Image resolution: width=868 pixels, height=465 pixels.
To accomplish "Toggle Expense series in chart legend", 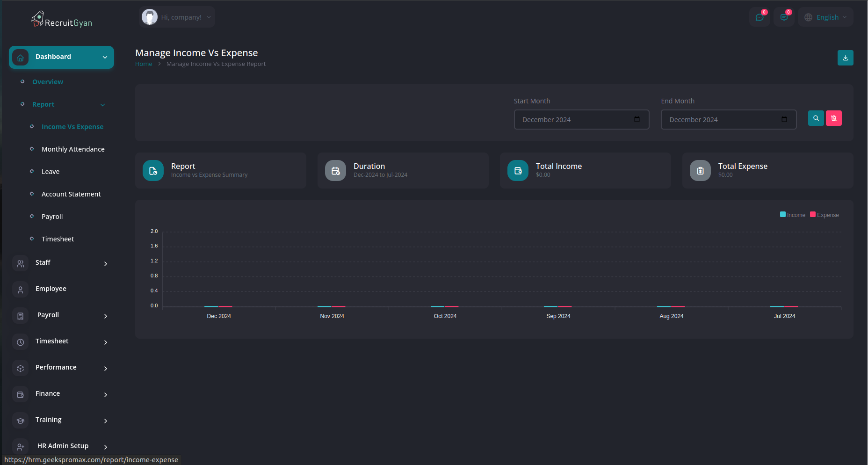I will [x=825, y=215].
